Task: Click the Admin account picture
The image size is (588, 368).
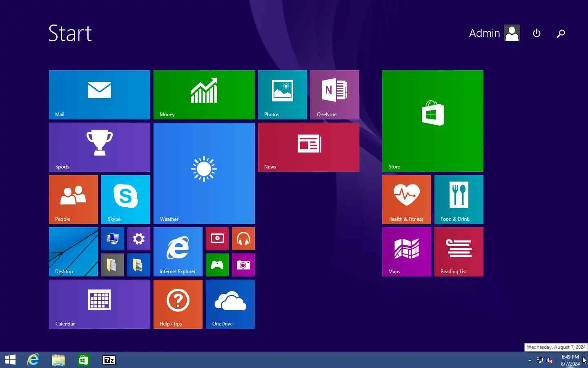Action: (x=512, y=33)
